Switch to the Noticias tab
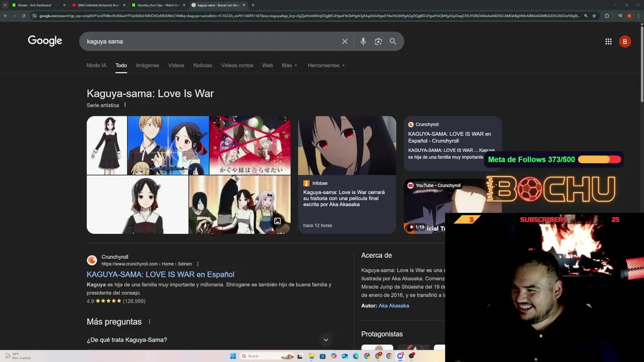 (203, 65)
